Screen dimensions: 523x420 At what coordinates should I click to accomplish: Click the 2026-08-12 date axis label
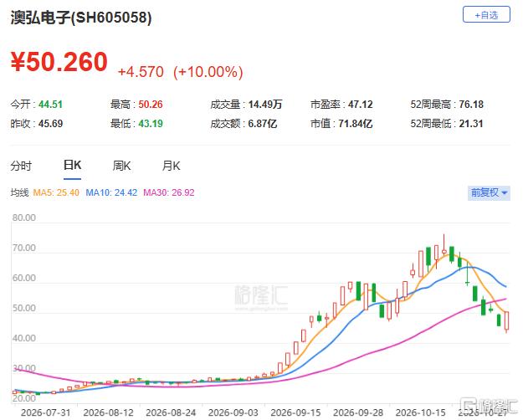[x=108, y=412]
